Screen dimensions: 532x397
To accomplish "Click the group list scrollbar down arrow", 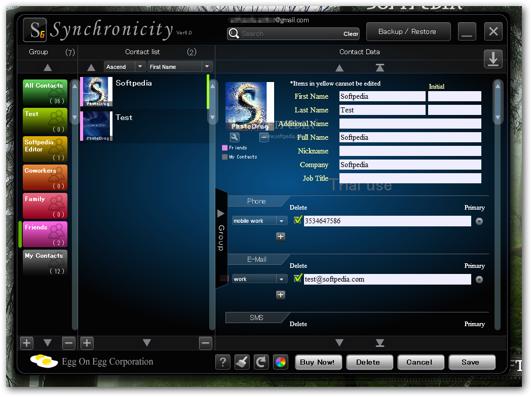I will 74,117.
